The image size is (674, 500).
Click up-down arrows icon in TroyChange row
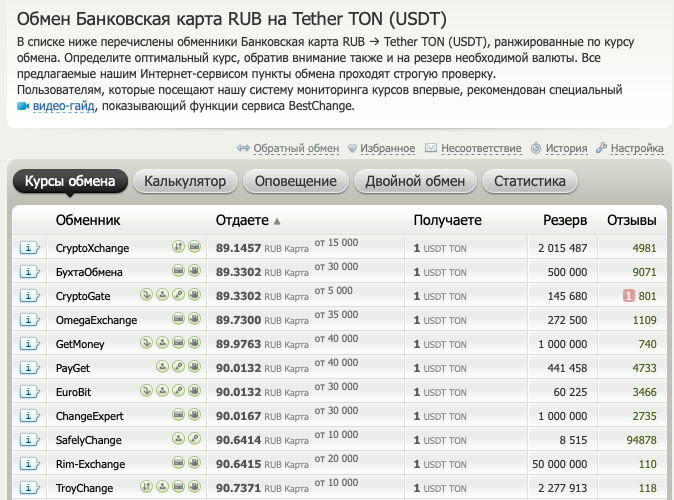(147, 487)
